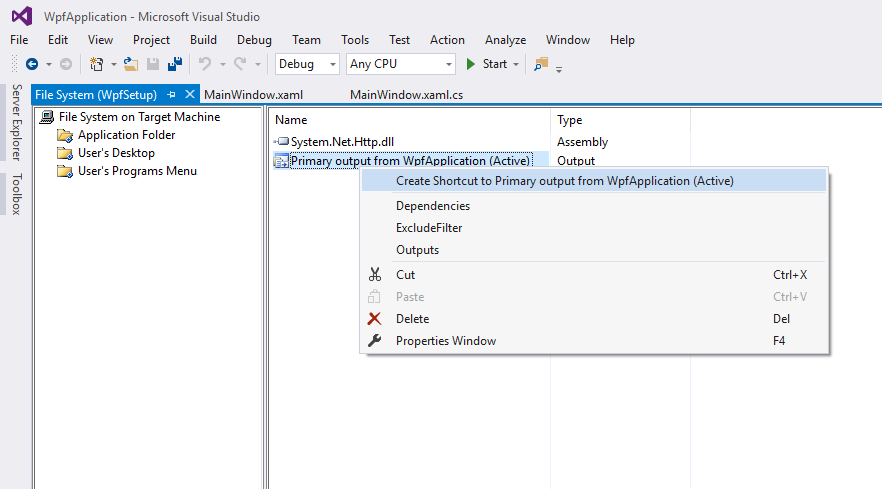Viewport: 882px width, 489px height.
Task: Open the Build menu
Action: click(203, 40)
